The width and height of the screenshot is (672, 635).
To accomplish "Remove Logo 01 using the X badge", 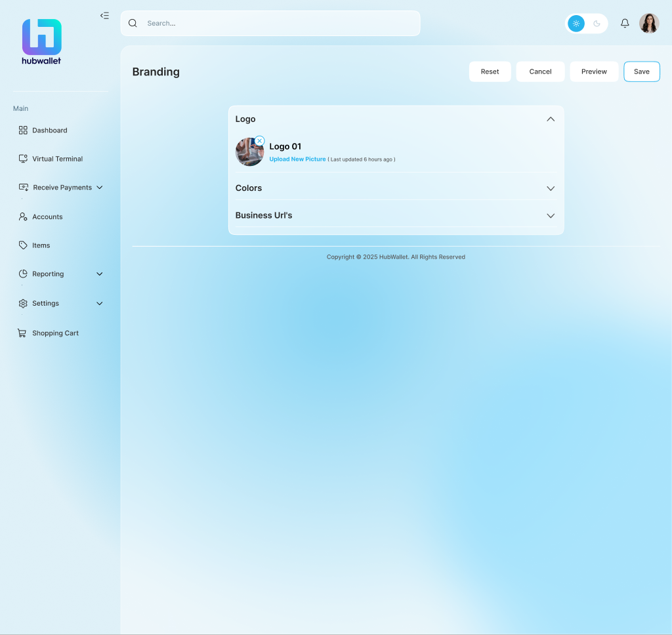I will tap(260, 141).
